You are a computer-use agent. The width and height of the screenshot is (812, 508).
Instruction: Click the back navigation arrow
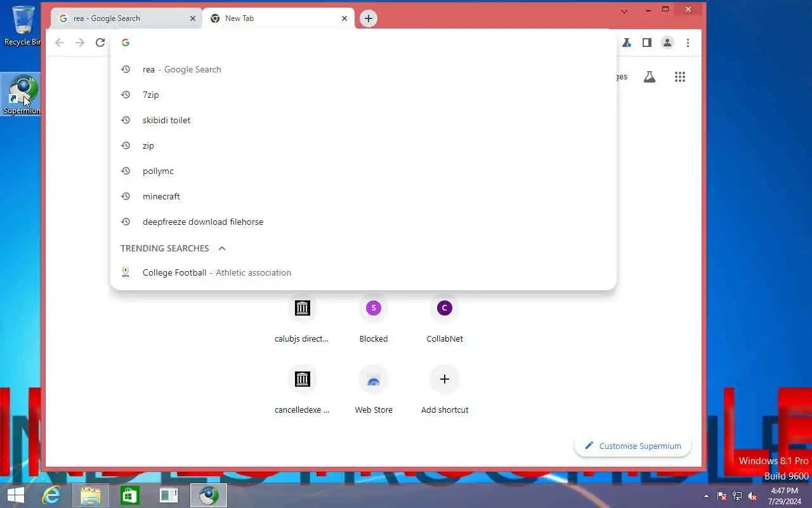(60, 43)
